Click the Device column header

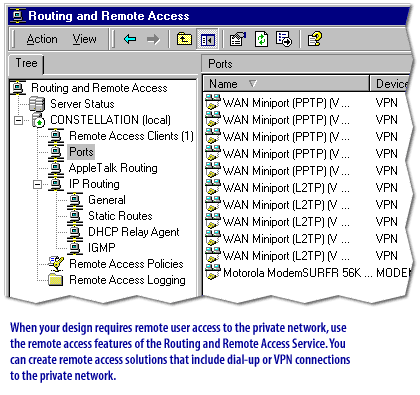390,84
